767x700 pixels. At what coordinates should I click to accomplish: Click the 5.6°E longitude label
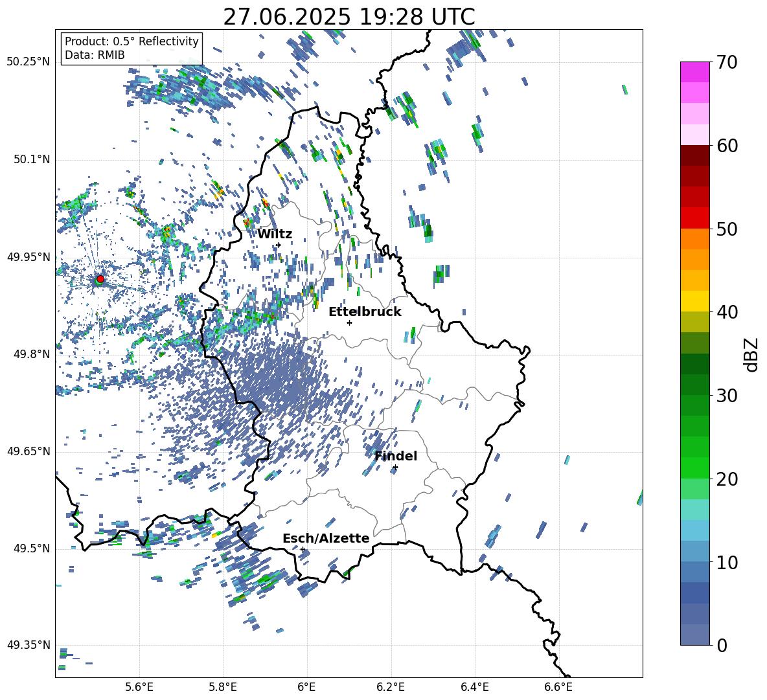pyautogui.click(x=139, y=687)
